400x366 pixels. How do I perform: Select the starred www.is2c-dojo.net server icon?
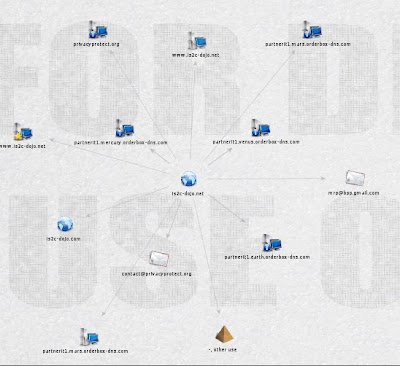click(x=23, y=131)
